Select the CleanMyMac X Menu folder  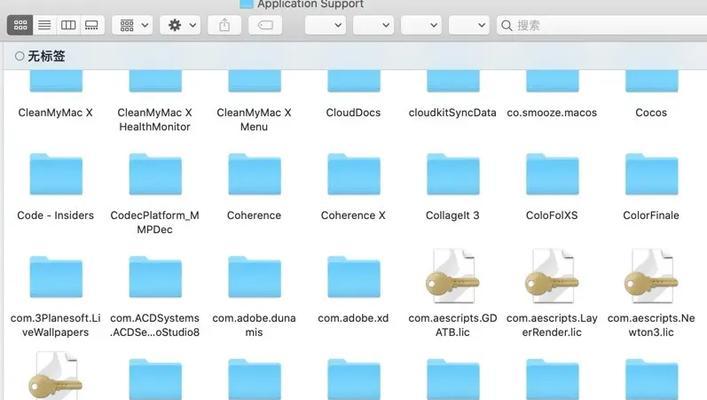point(254,81)
